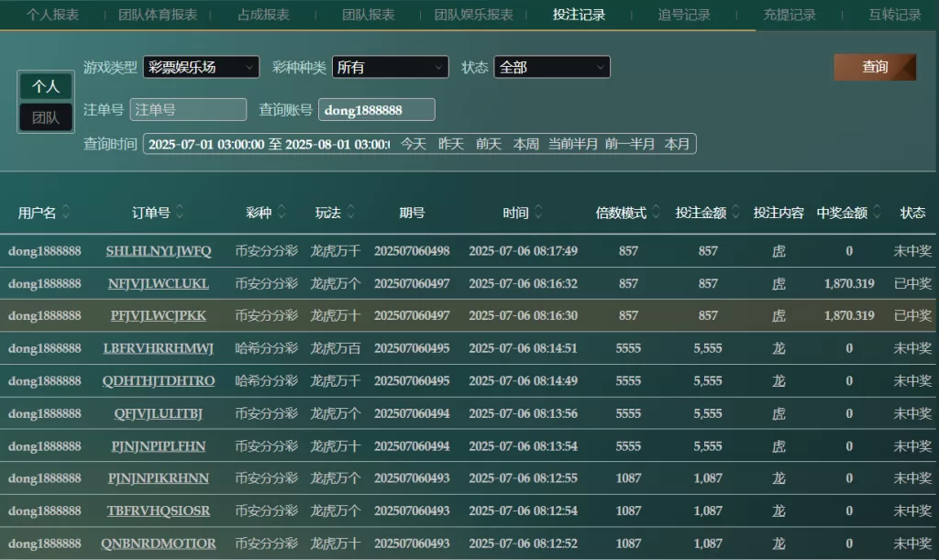Click time cell 2025-07-06 08:12:52
The height and width of the screenshot is (560, 939).
524,544
